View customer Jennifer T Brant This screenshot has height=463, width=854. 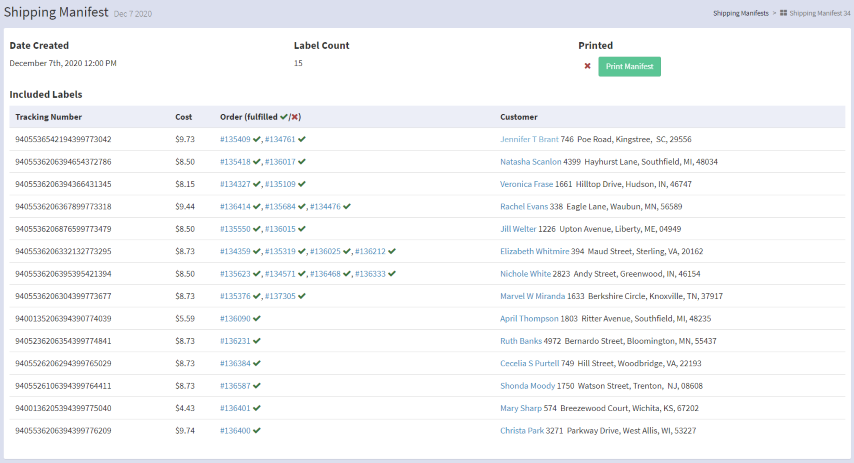point(529,139)
